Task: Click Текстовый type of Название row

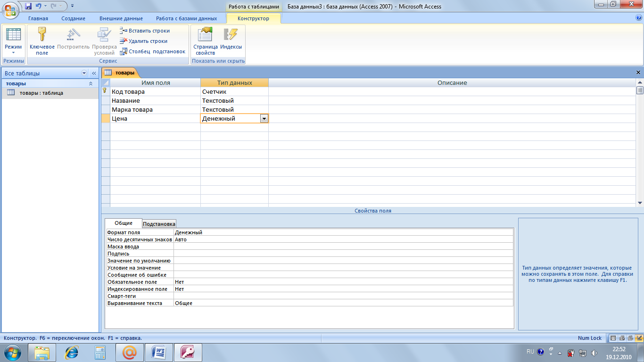Action: coord(234,100)
